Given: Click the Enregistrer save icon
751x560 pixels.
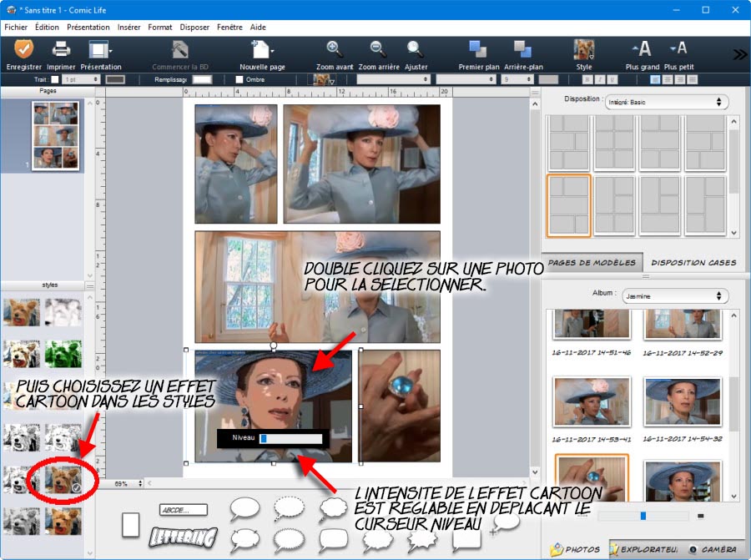Looking at the screenshot, I should click(23, 49).
